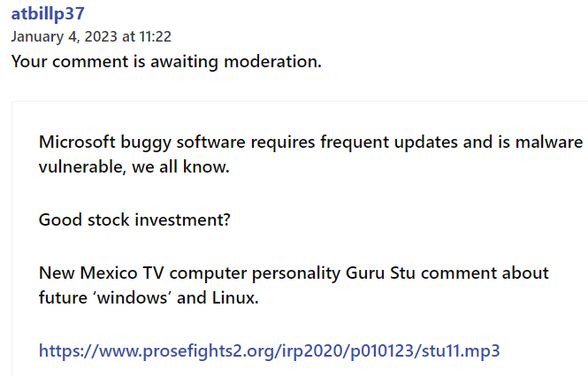Viewport: 588px width, 377px height.
Task: Click the word 'future' in last paragraph
Action: coord(63,297)
